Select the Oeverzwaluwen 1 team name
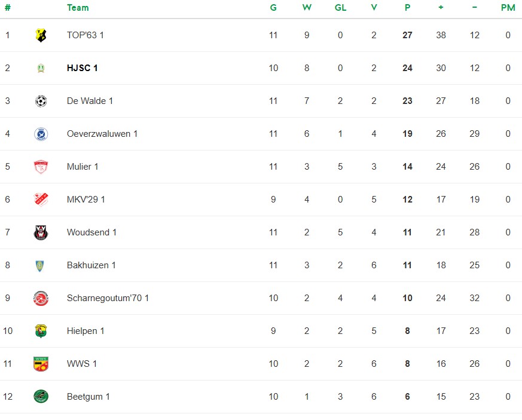The width and height of the screenshot is (522, 420). tap(102, 134)
